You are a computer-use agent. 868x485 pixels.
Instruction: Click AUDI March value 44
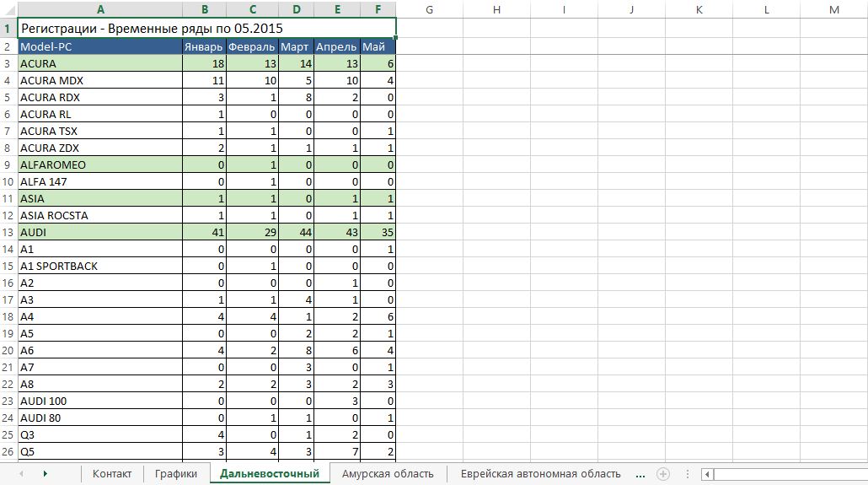click(x=296, y=232)
